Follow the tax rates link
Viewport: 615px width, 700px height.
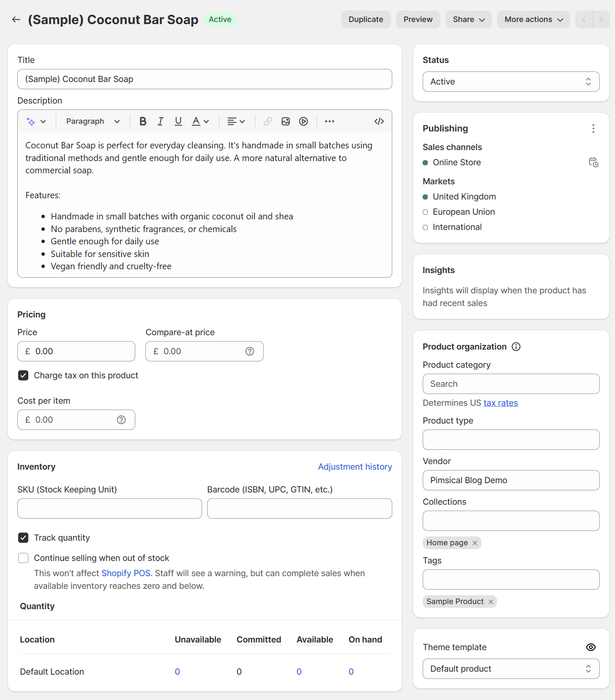pos(500,403)
